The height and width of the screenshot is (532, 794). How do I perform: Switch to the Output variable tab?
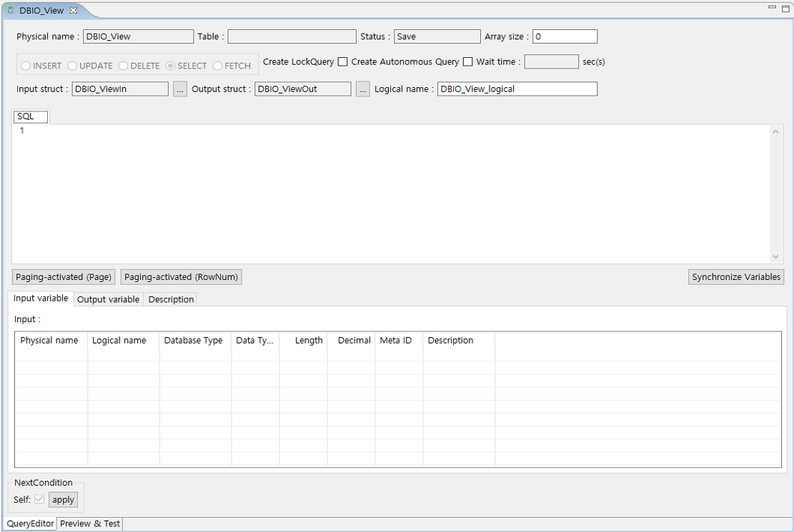click(108, 299)
